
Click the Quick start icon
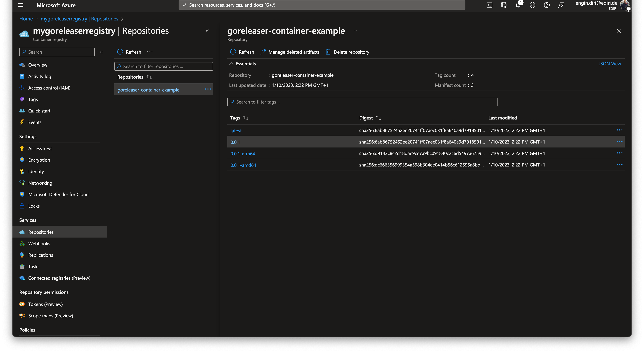point(22,111)
